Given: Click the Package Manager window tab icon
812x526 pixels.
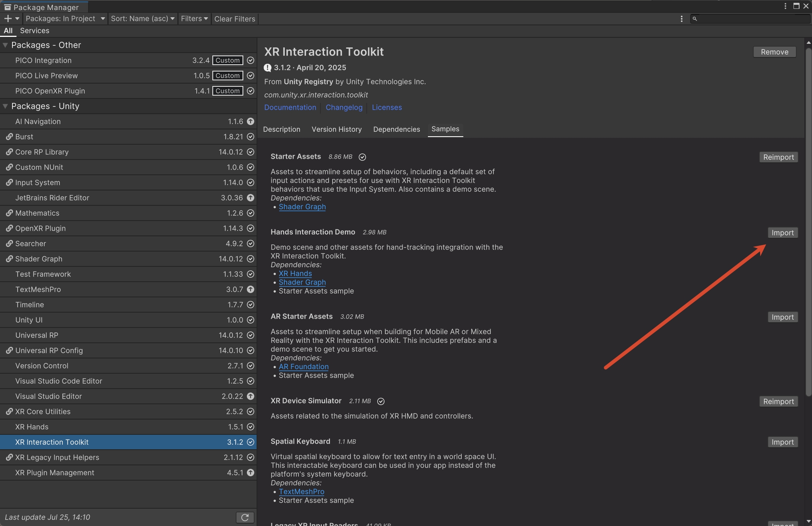Looking at the screenshot, I should pyautogui.click(x=7, y=7).
